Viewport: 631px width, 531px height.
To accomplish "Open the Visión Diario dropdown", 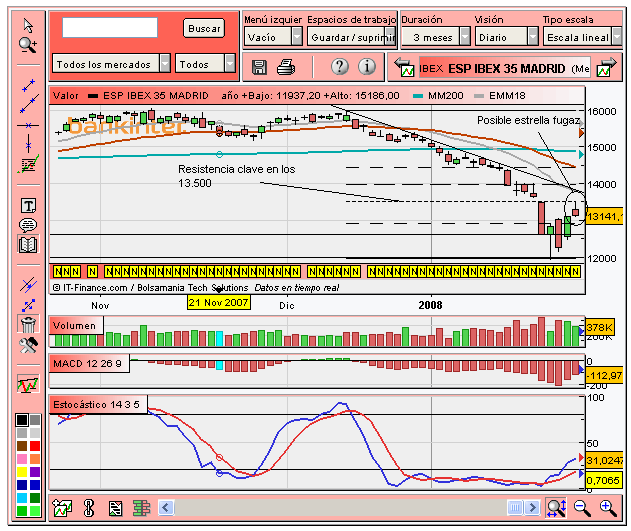I will [x=506, y=37].
